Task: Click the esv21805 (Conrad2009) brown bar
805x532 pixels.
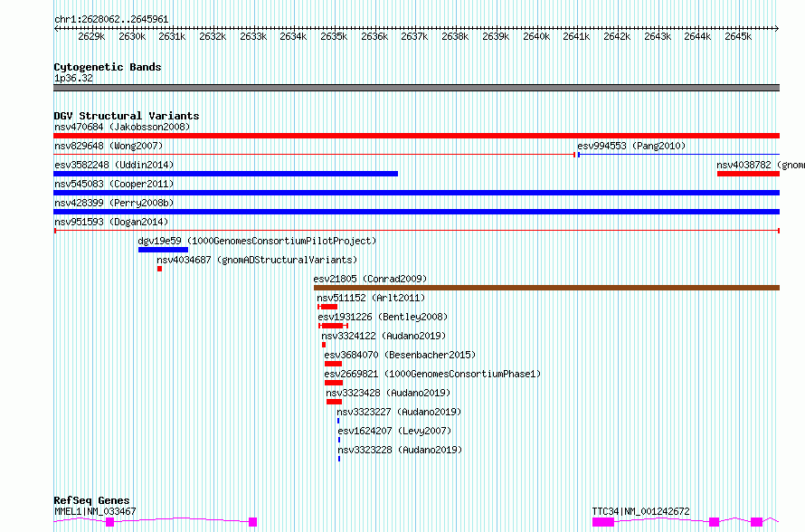Action: point(546,288)
